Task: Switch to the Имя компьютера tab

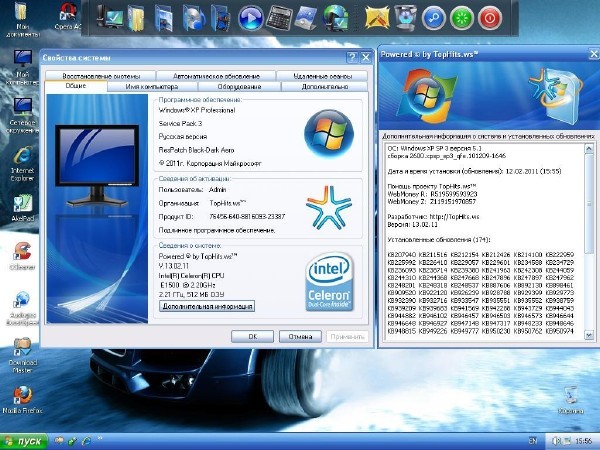Action: click(152, 86)
